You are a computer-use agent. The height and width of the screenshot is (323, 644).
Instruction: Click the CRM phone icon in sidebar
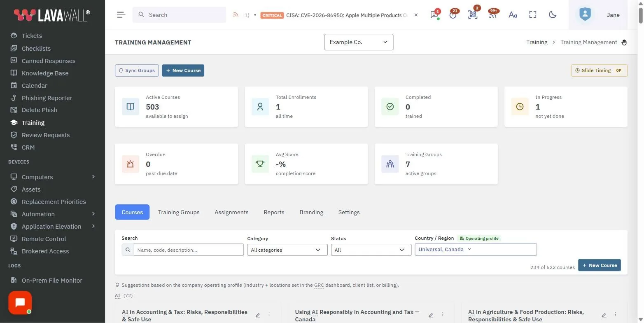click(x=14, y=147)
